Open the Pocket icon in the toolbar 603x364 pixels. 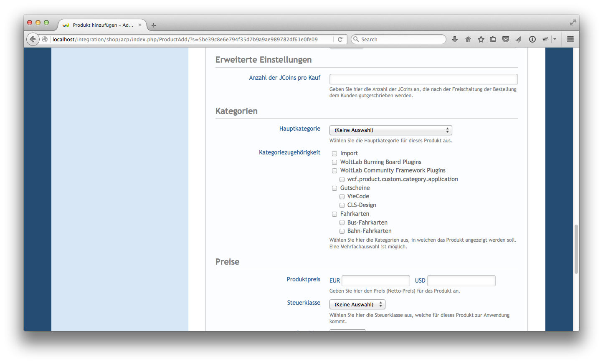pos(506,39)
